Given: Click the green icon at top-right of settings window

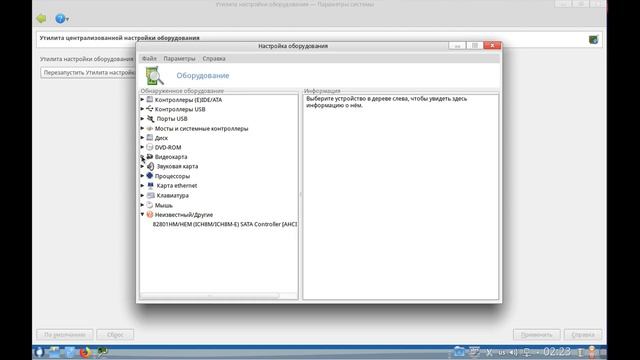Looking at the screenshot, I should pos(593,40).
